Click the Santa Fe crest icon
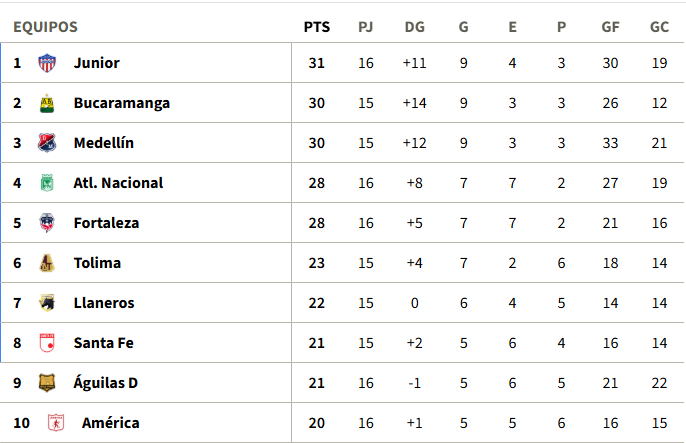Viewport: 686px width, 443px height. pyautogui.click(x=46, y=343)
